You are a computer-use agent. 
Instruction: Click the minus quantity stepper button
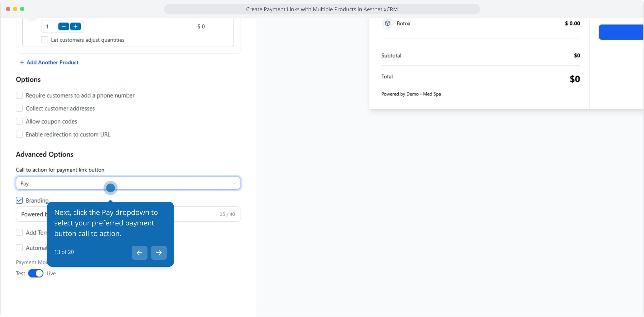[63, 26]
